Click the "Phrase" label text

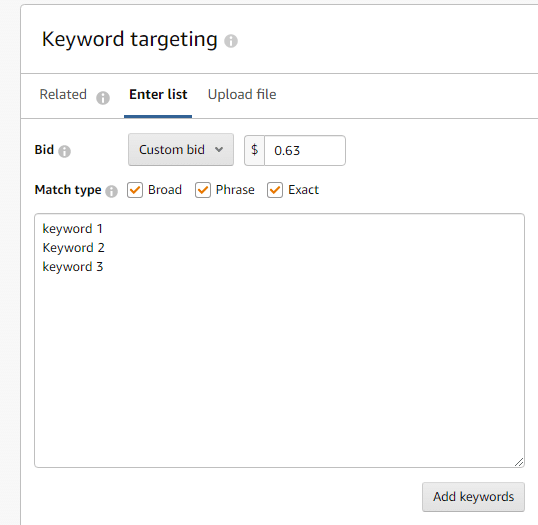pos(235,190)
